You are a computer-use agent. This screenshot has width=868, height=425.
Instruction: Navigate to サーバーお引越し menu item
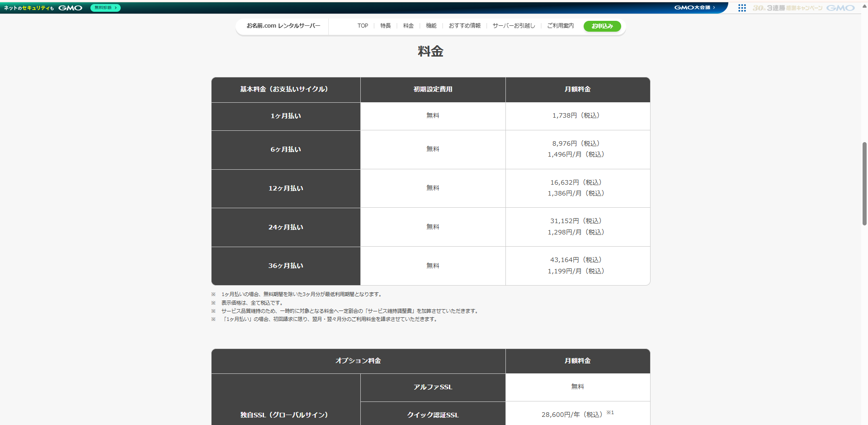[x=514, y=26]
